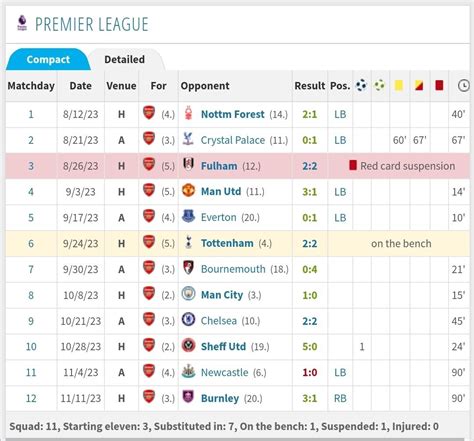Click the Chelsea club crest
474x441 pixels.
(188, 320)
